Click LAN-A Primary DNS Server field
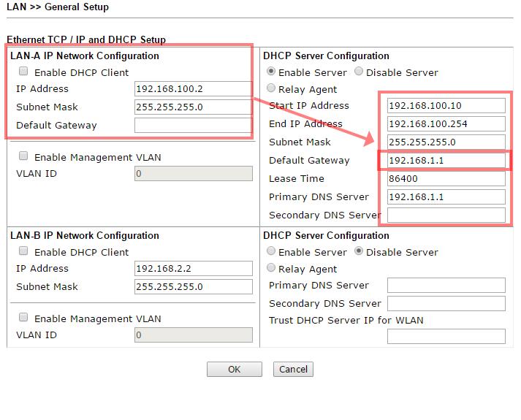Screen dimensions: 521x420 tap(446, 197)
